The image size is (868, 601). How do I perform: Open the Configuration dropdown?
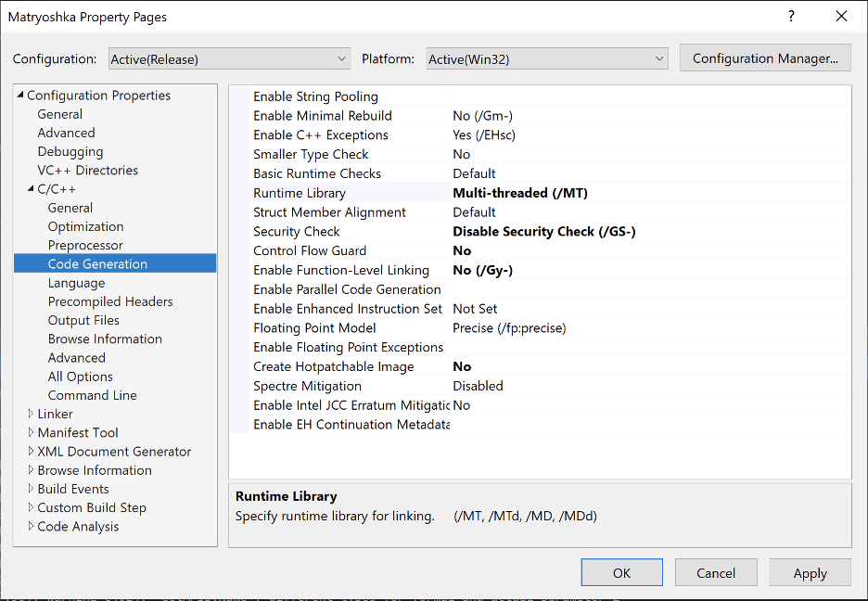coord(229,58)
